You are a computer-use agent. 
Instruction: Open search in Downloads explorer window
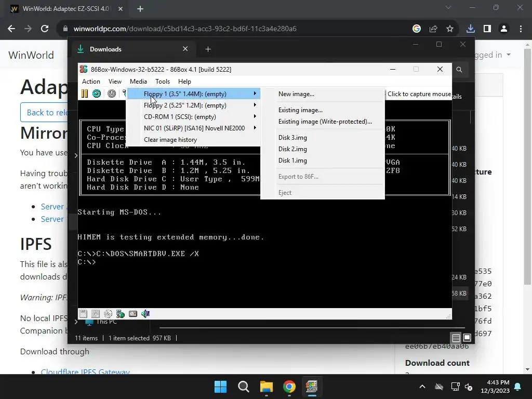point(459,70)
